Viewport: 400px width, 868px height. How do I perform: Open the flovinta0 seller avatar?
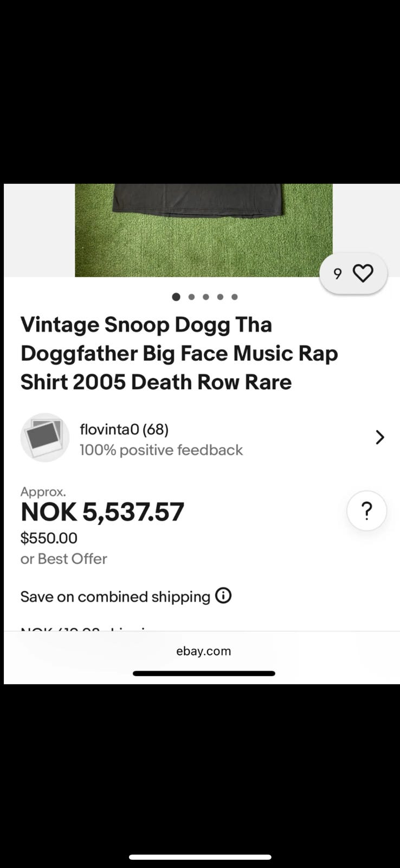(x=45, y=437)
